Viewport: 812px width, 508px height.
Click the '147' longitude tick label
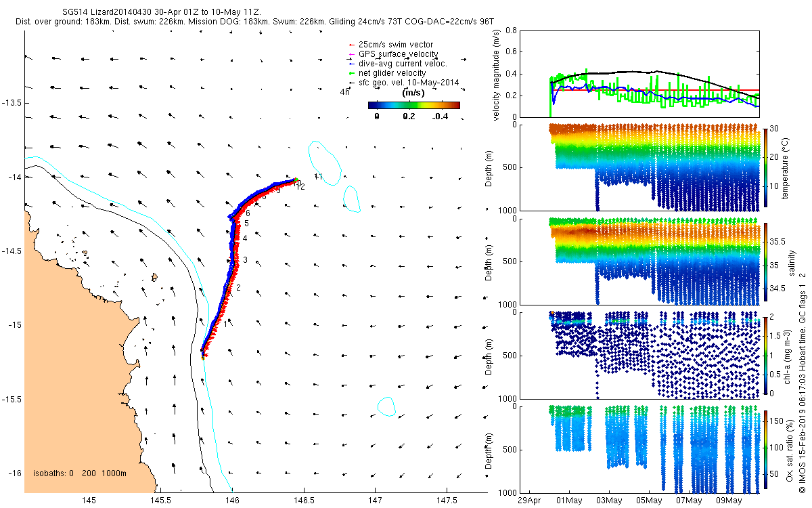376,500
